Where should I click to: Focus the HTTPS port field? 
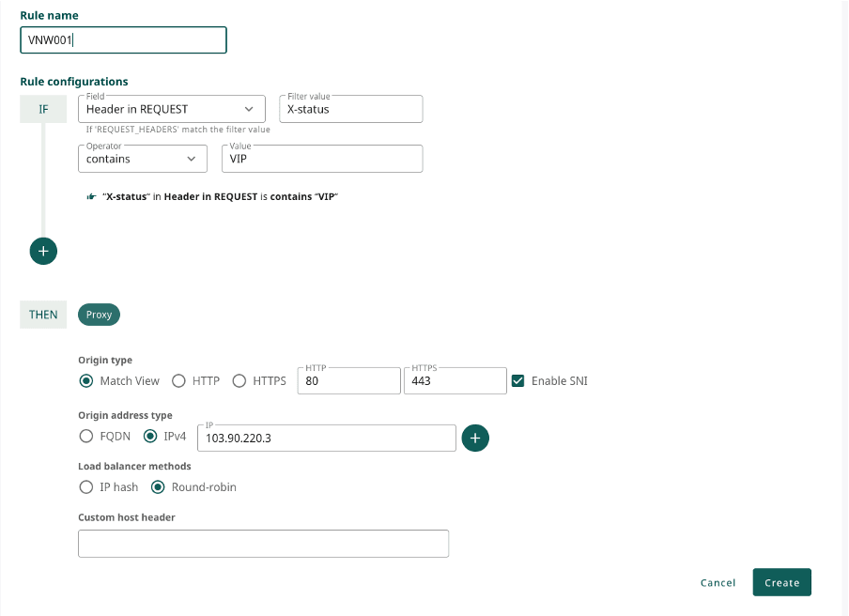tap(455, 381)
